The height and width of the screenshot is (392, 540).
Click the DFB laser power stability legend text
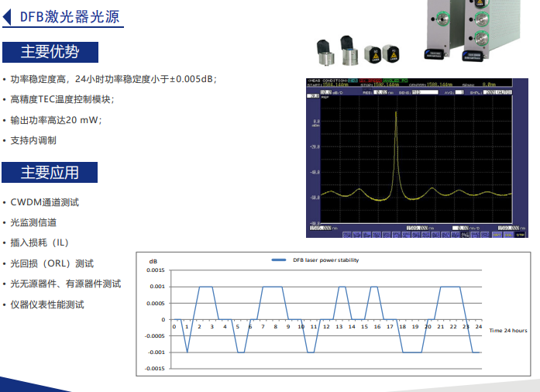[x=325, y=260]
